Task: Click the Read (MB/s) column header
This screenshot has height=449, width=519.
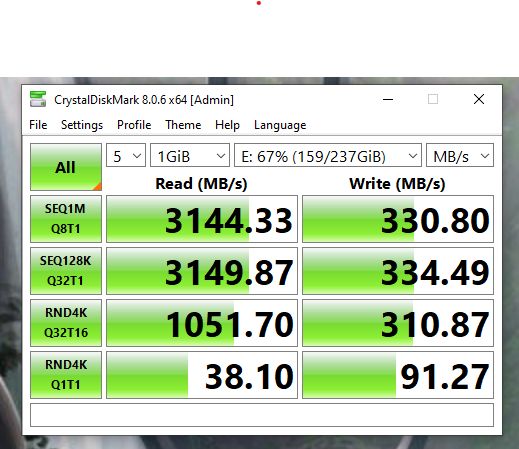Action: point(201,184)
